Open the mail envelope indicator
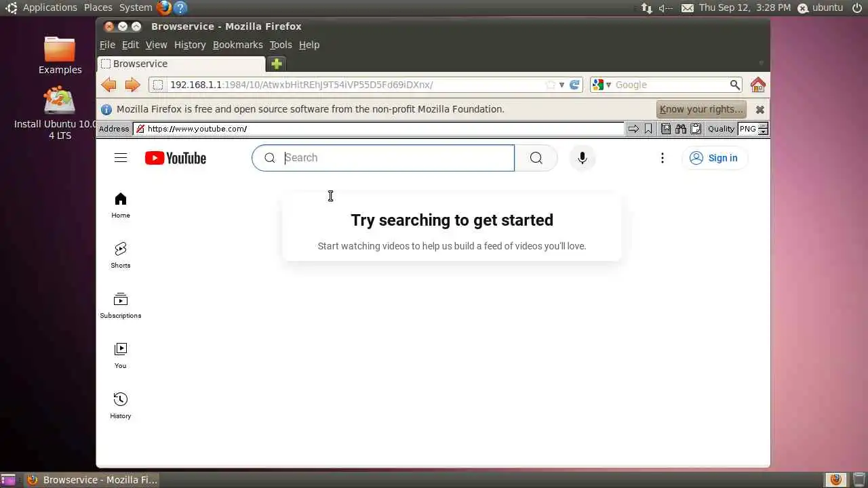Viewport: 868px width, 488px height. coord(688,7)
